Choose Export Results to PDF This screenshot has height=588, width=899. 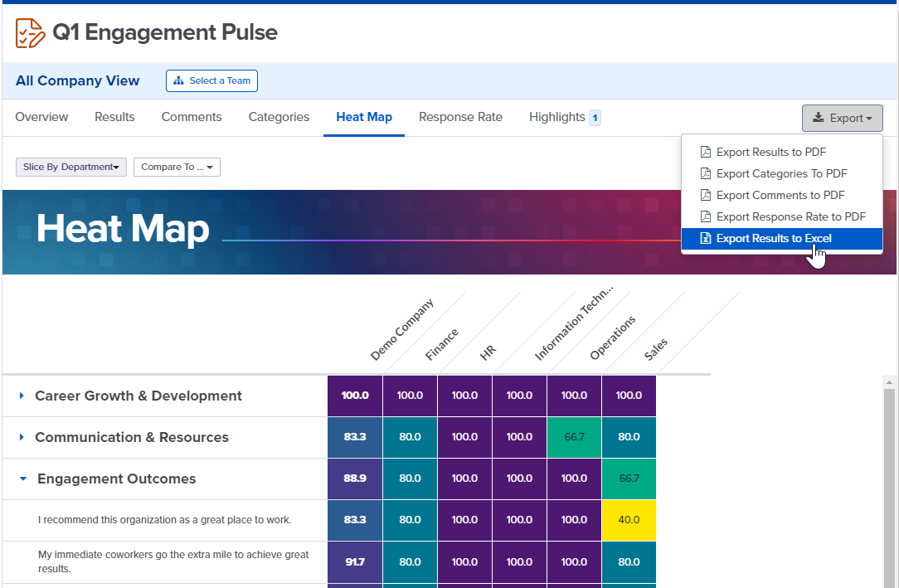coord(782,152)
